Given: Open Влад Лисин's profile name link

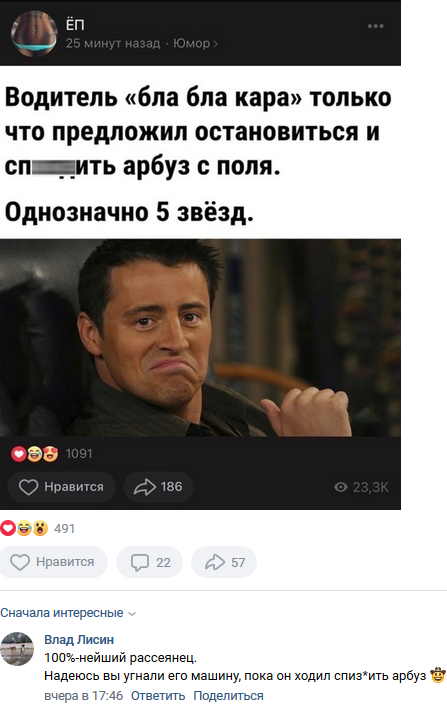Looking at the screenshot, I should (79, 639).
